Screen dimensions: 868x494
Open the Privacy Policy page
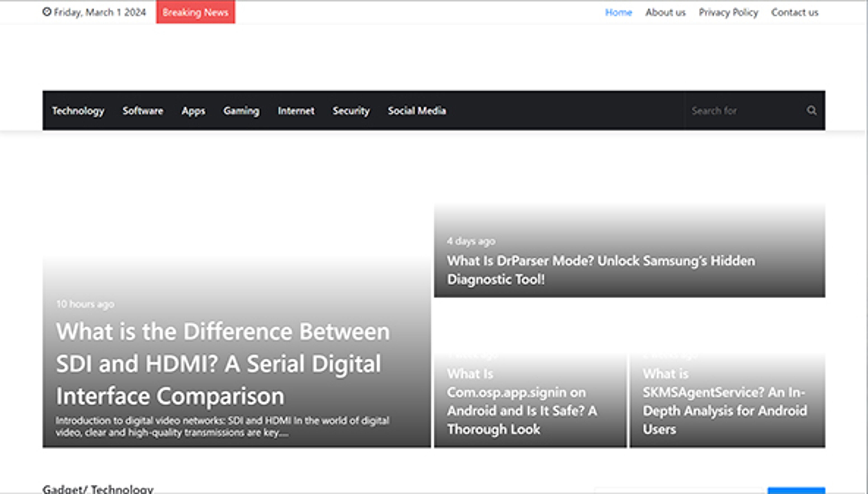728,13
